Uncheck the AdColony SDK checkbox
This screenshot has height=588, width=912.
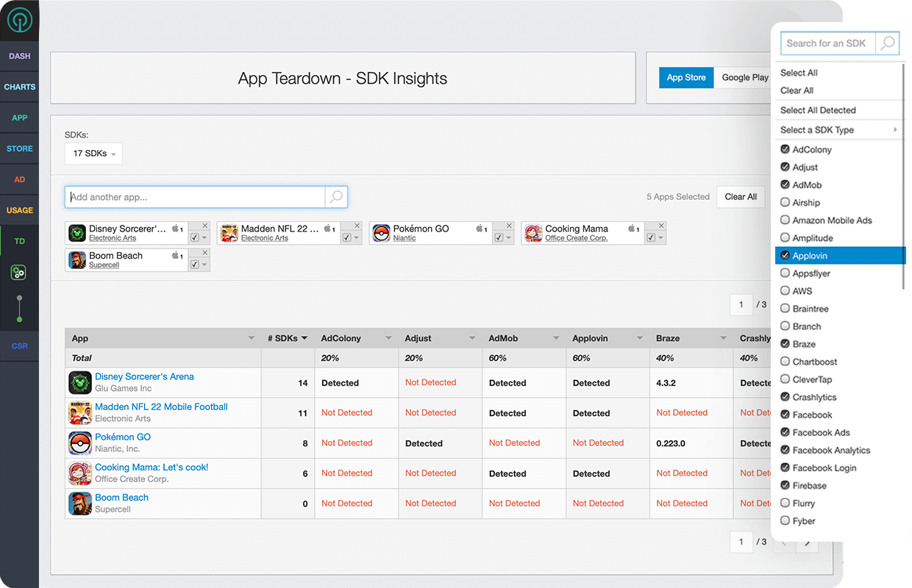pyautogui.click(x=785, y=149)
